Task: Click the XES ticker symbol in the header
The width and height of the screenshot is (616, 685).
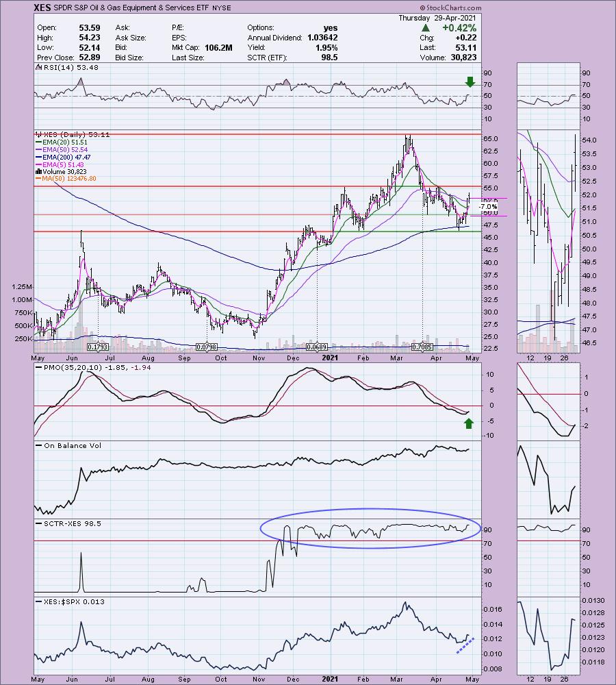Action: (x=42, y=8)
